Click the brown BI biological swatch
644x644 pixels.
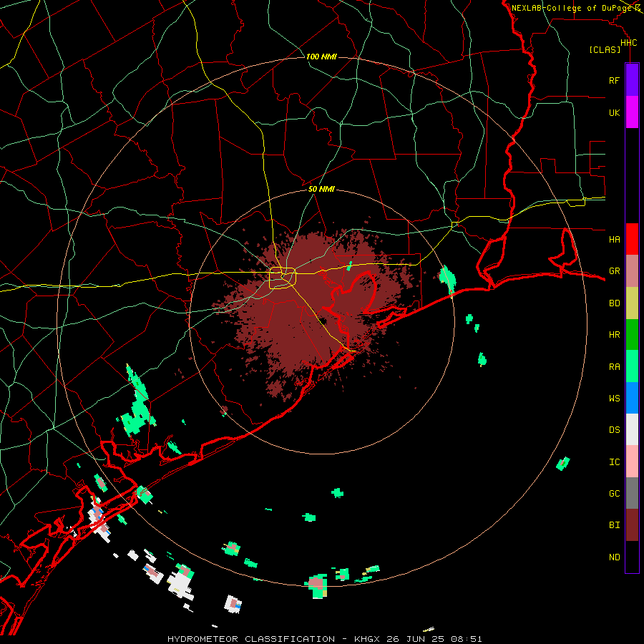click(x=632, y=525)
